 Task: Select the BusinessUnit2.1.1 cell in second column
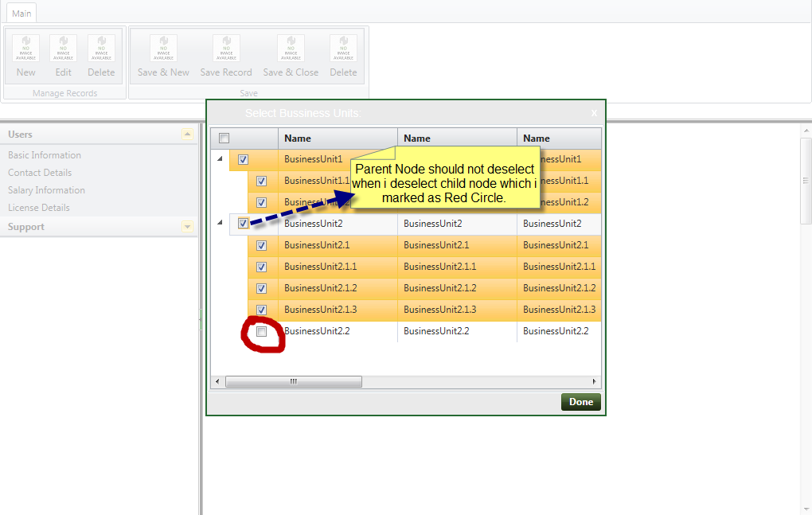point(457,267)
